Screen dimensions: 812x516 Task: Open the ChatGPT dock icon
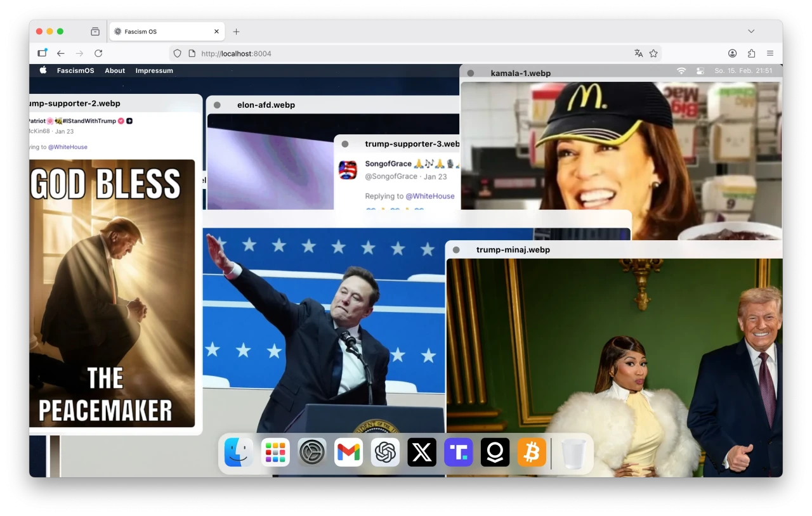click(x=385, y=453)
